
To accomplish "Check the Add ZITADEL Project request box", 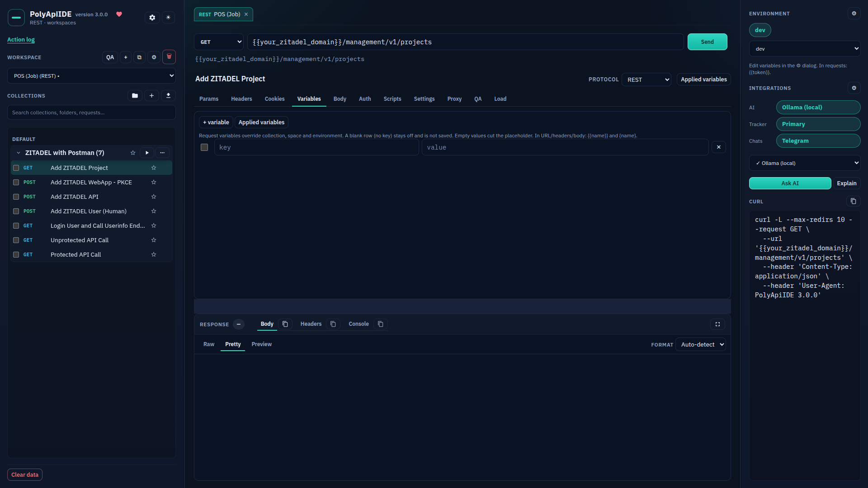I will pos(16,168).
